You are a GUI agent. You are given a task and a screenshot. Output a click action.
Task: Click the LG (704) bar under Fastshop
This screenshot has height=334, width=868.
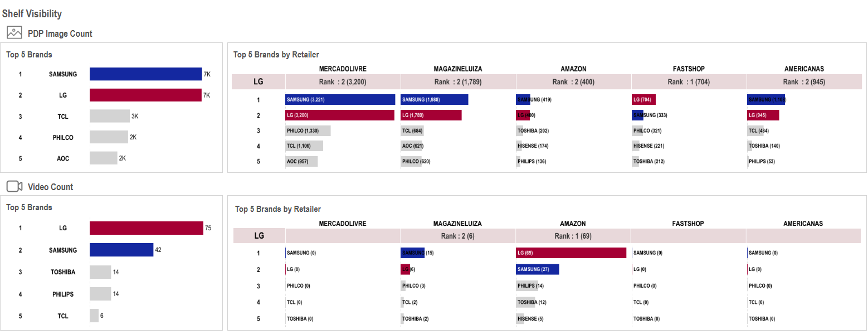tap(643, 100)
